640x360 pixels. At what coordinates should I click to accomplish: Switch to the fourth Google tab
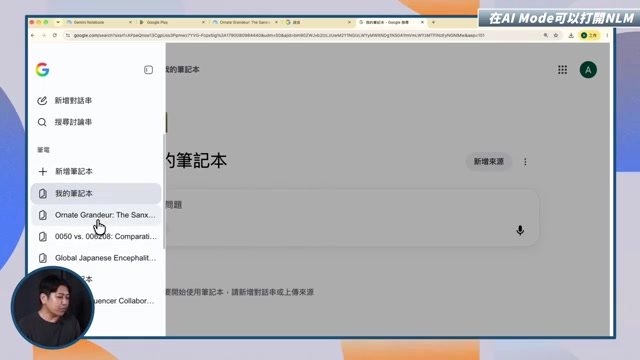(x=318, y=22)
